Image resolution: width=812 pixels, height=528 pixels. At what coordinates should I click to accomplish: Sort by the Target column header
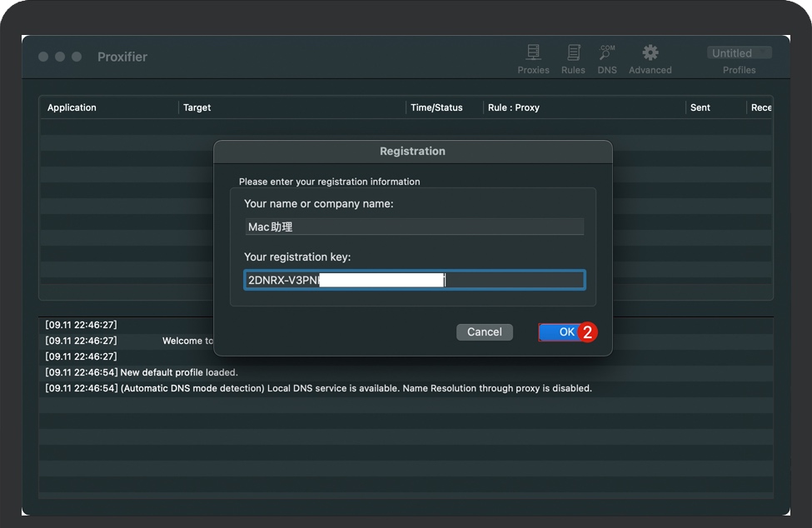coord(292,107)
